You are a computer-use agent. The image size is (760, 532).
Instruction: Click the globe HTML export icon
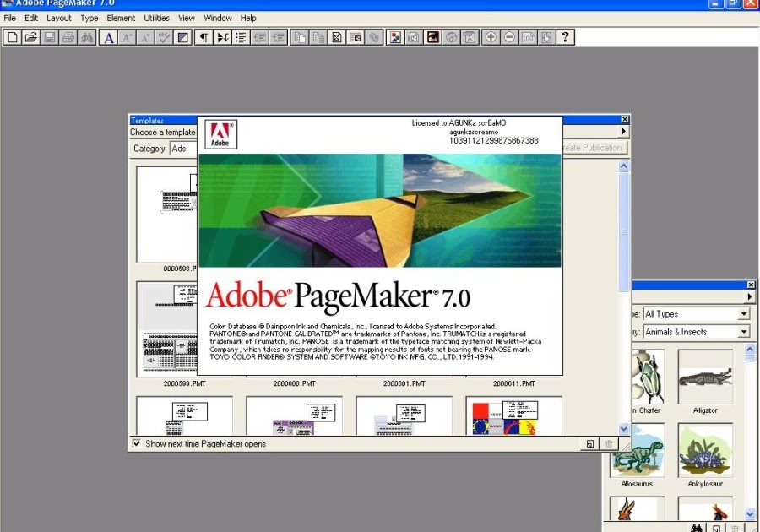[451, 37]
